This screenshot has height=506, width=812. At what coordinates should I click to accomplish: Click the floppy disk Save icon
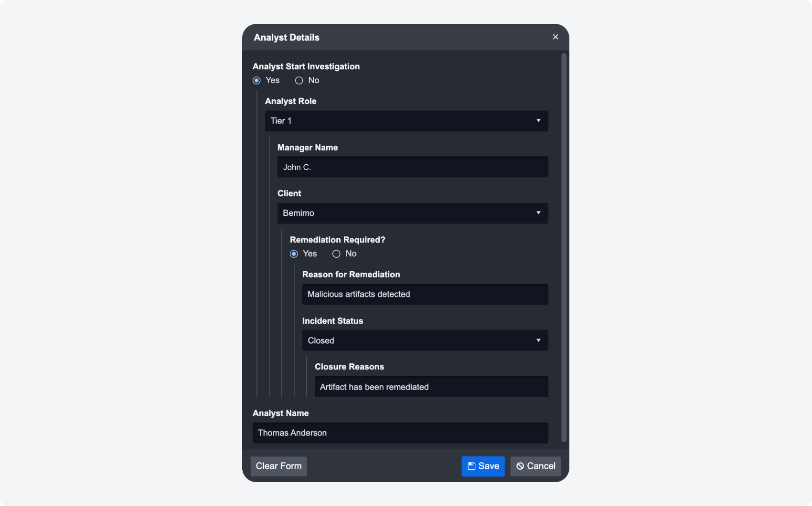pos(471,466)
